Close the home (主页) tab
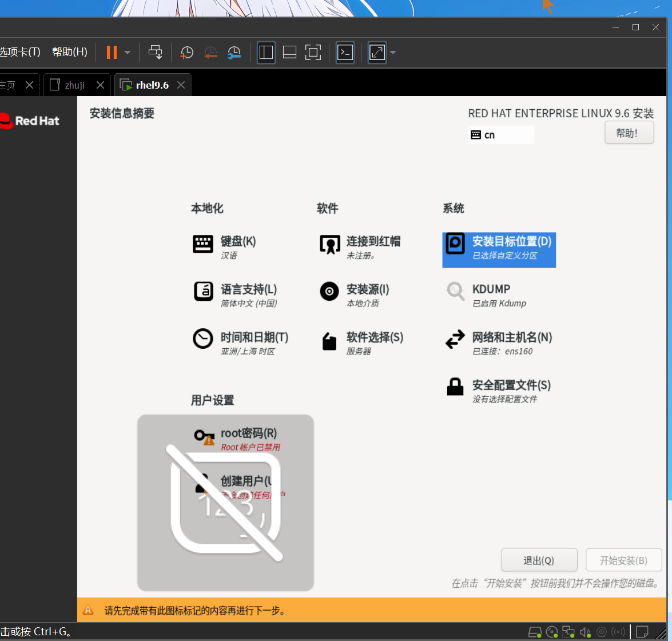This screenshot has height=641, width=672. [29, 85]
